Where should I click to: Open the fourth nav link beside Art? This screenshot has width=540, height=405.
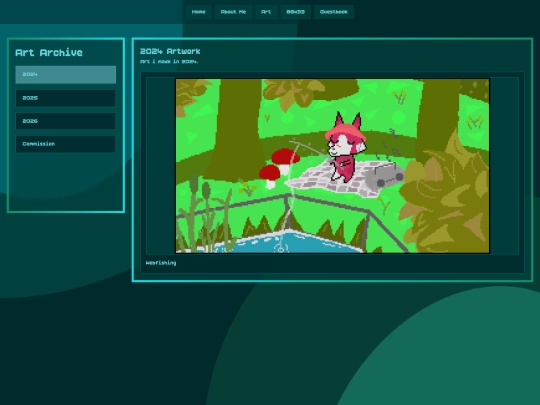(295, 12)
